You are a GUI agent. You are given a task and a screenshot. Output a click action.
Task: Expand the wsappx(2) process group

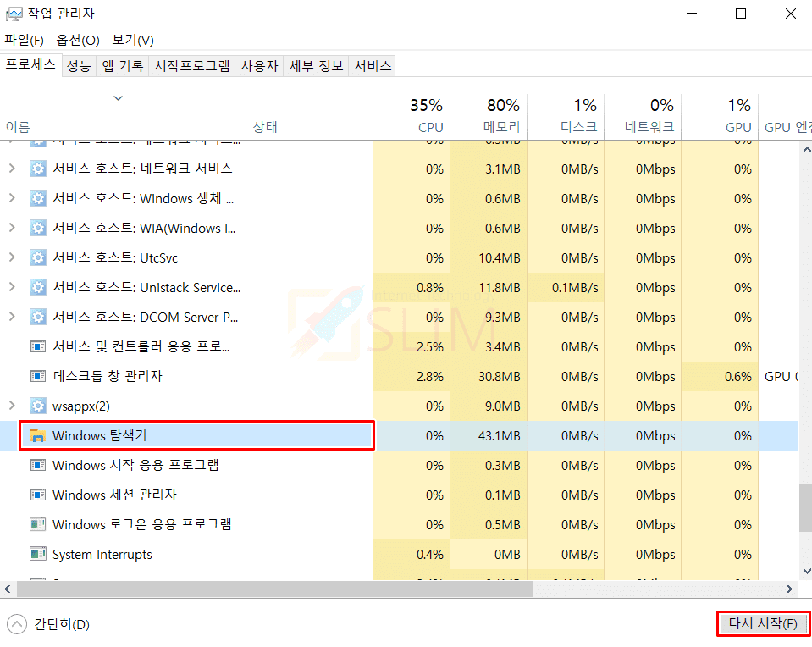12,405
